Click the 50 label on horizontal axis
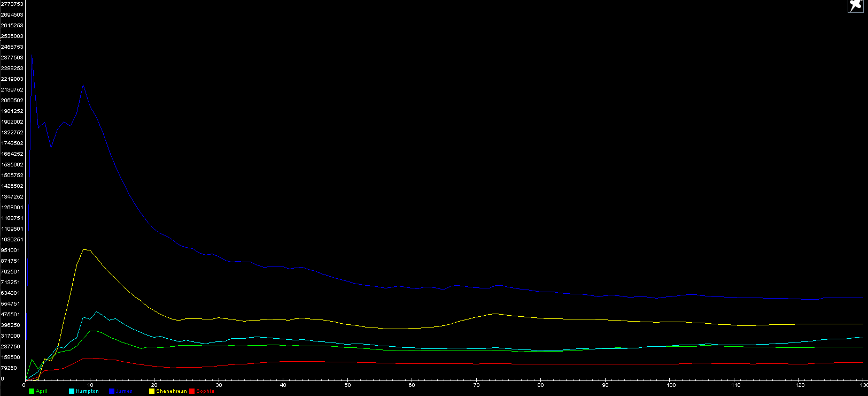 347,385
